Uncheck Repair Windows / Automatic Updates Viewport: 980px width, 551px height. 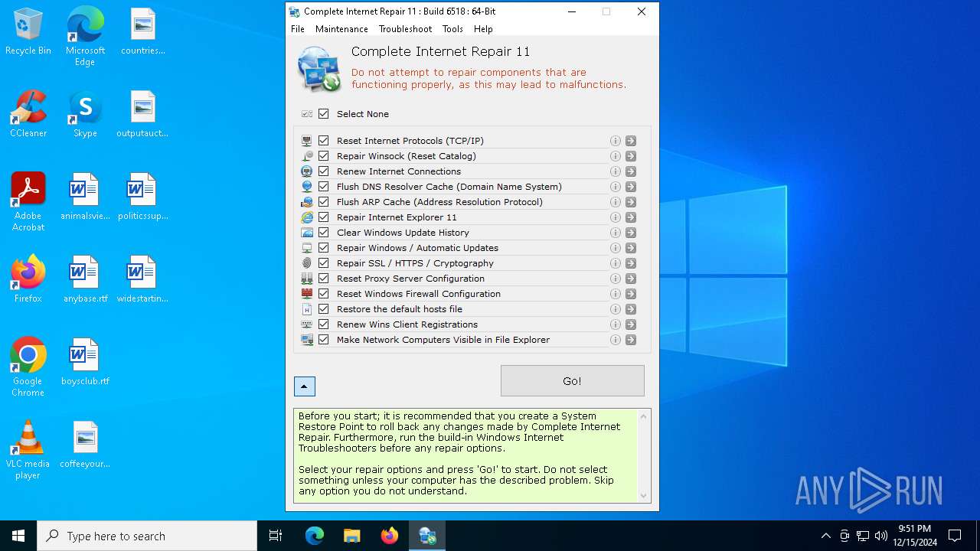pyautogui.click(x=324, y=248)
